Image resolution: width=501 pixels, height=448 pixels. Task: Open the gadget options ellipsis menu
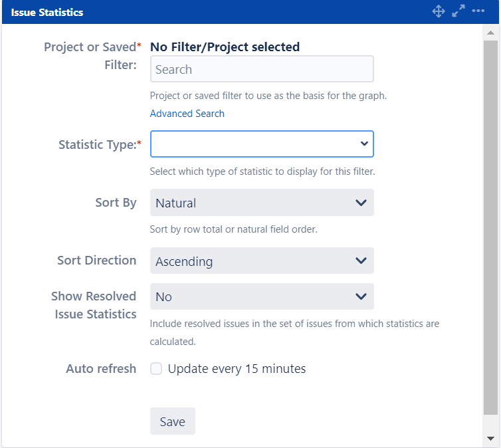(478, 11)
